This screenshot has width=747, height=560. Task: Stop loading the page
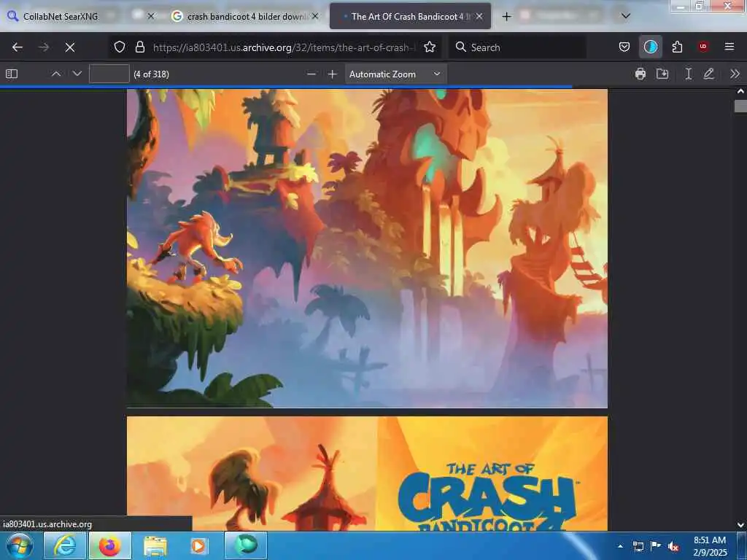click(x=70, y=47)
